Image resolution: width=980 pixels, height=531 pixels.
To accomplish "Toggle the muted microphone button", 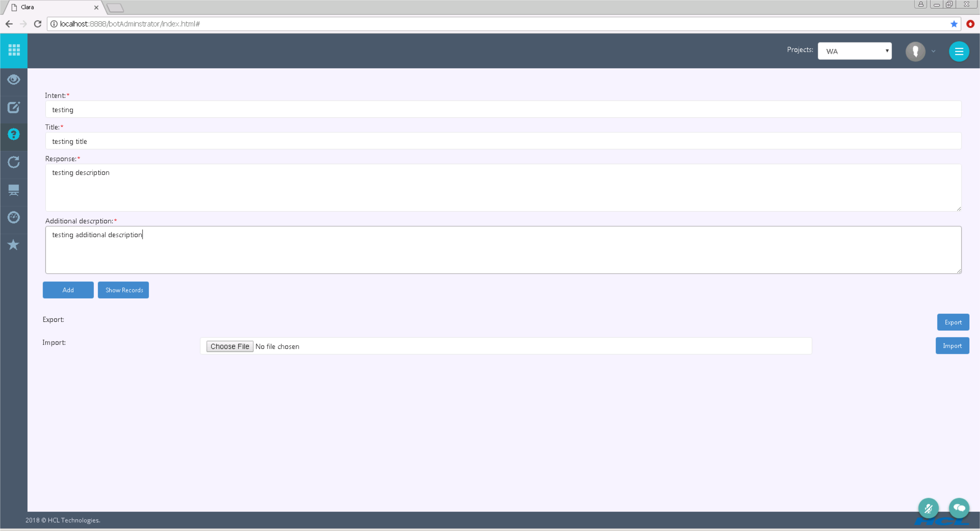I will pos(928,508).
